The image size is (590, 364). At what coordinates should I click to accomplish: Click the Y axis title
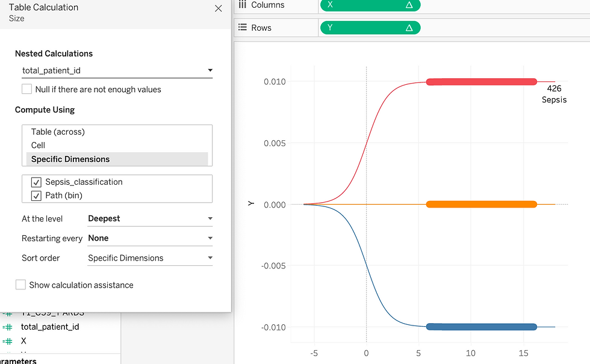[252, 203]
